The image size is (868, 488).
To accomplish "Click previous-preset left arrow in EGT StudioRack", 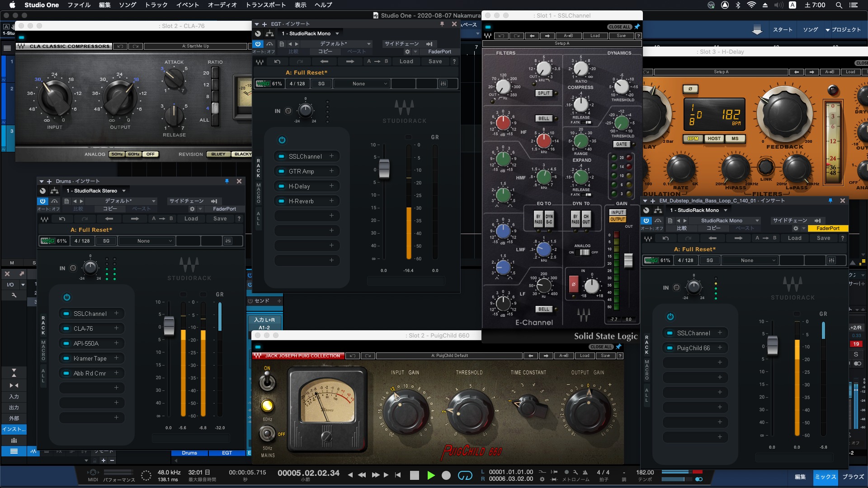I will click(324, 61).
